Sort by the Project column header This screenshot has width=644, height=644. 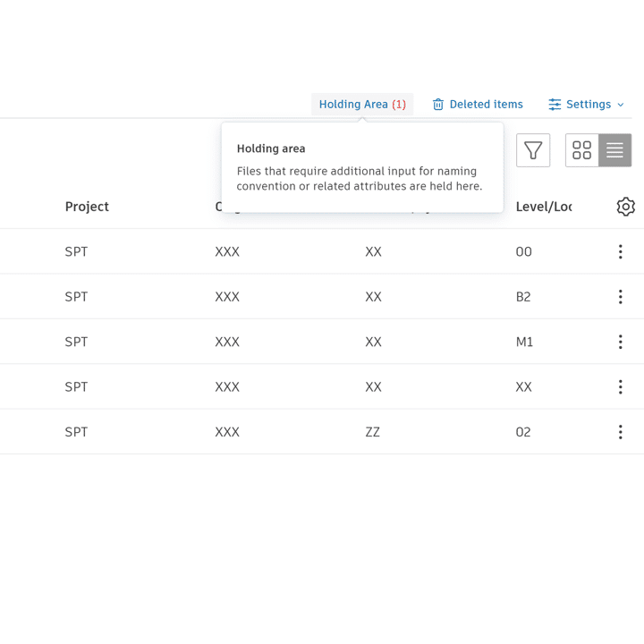click(87, 207)
